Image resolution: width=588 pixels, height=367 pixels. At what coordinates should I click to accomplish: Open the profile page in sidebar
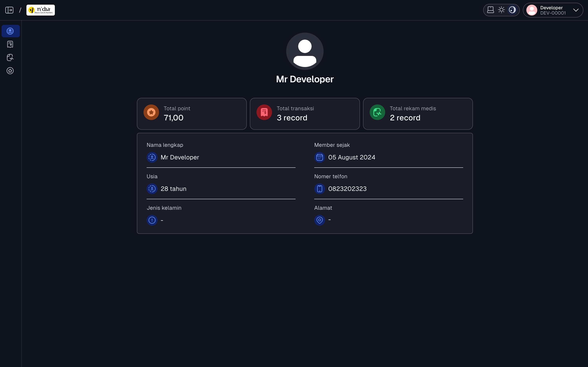10,31
